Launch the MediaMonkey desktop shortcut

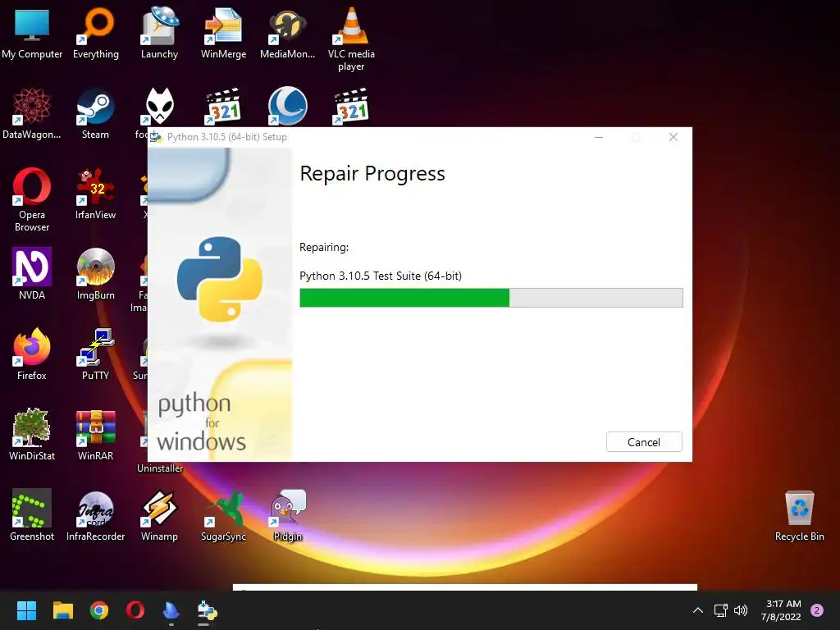point(287,34)
